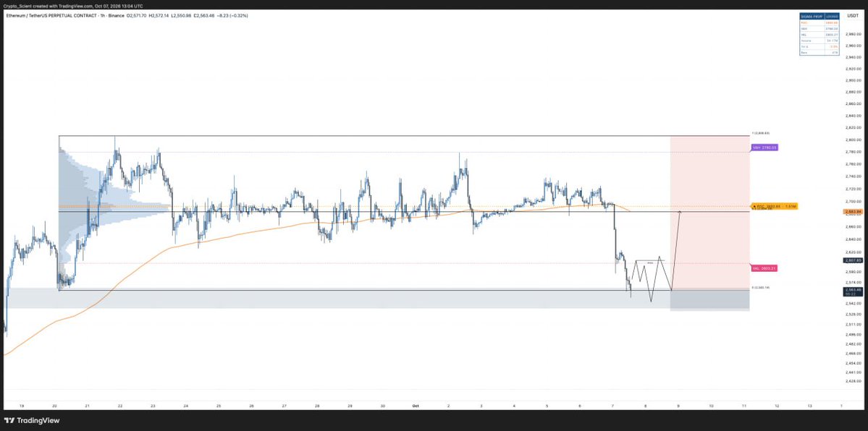This screenshot has height=431, width=868.
Task: Click the 2,428.00 price axis value
Action: click(x=853, y=381)
